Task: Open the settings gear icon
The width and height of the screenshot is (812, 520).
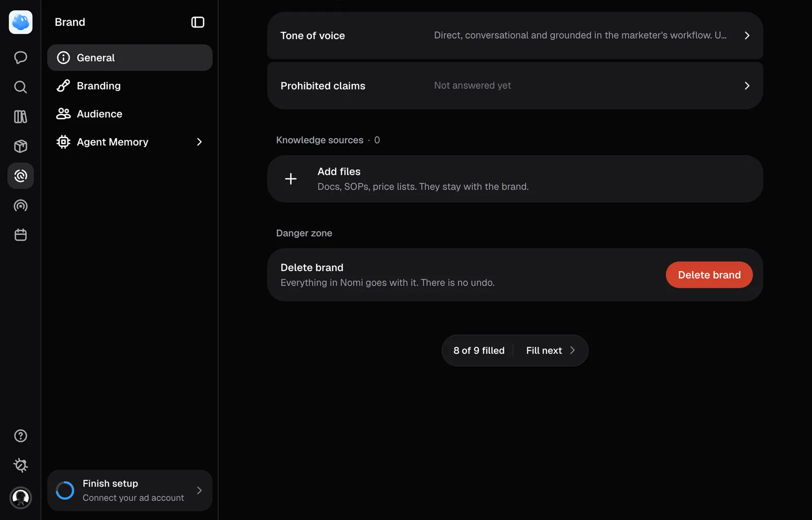Action: (x=21, y=465)
